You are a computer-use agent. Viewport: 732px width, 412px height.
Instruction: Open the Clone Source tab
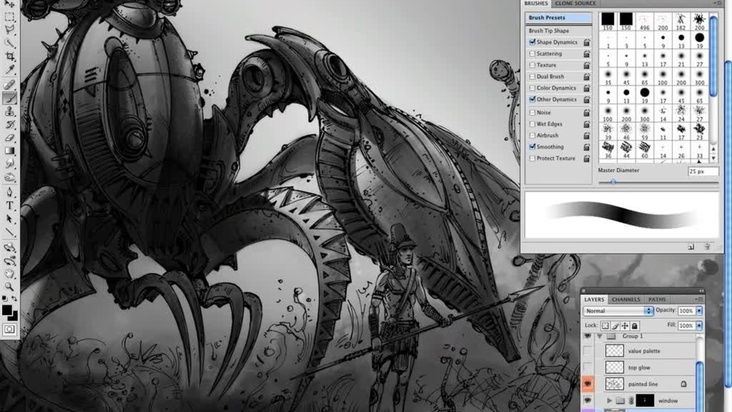(575, 3)
